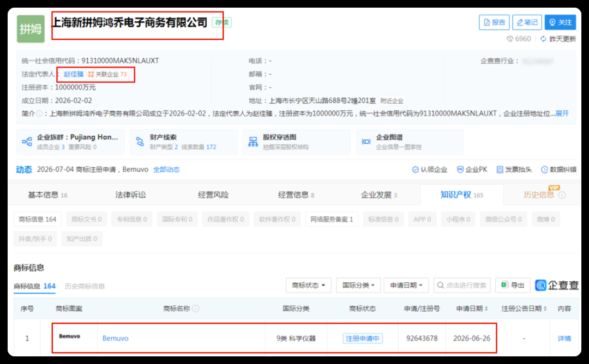589x364 pixels.
Task: Sort by 申请日期 column arrows
Action: click(486, 309)
